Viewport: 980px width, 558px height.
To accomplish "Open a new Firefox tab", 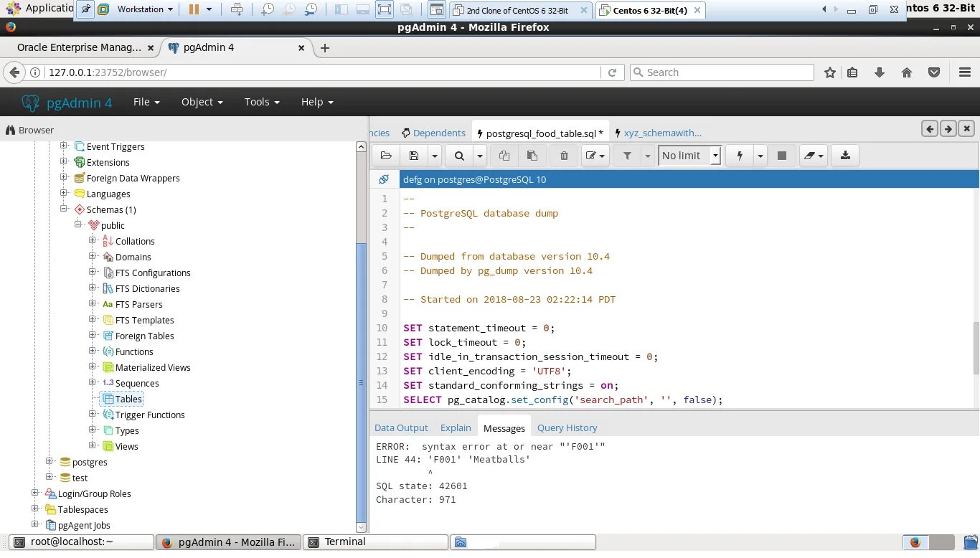I will point(325,48).
